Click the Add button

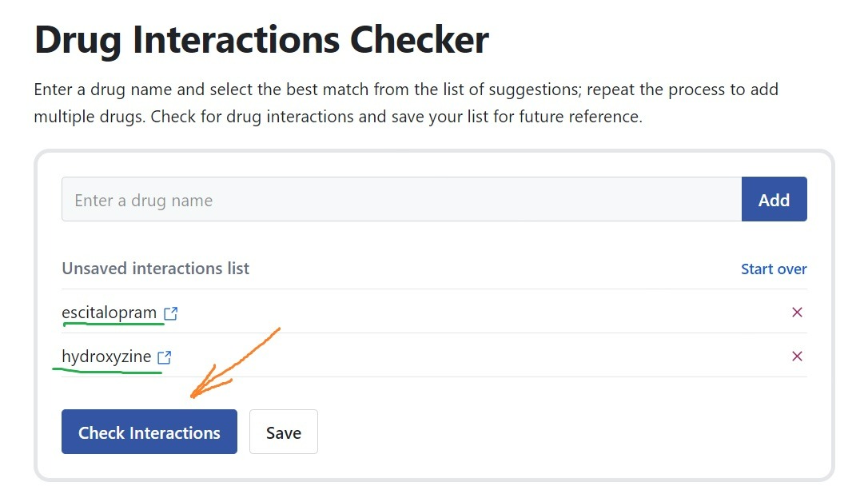click(x=774, y=200)
